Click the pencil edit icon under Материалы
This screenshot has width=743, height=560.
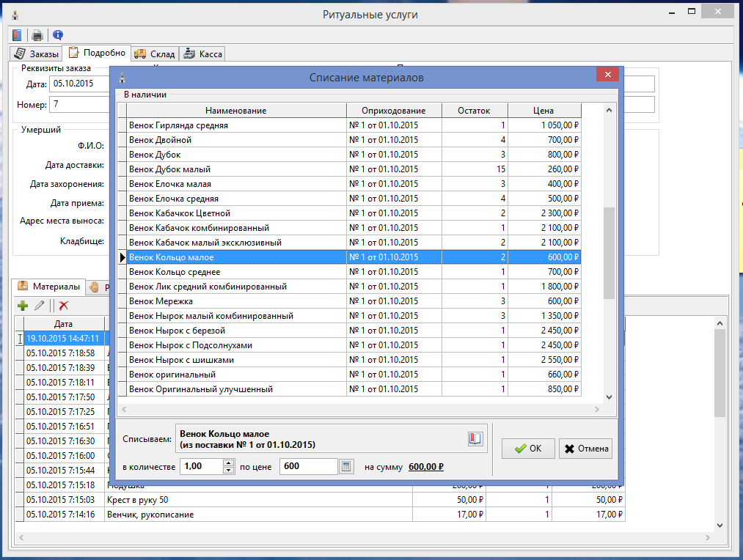(x=40, y=306)
